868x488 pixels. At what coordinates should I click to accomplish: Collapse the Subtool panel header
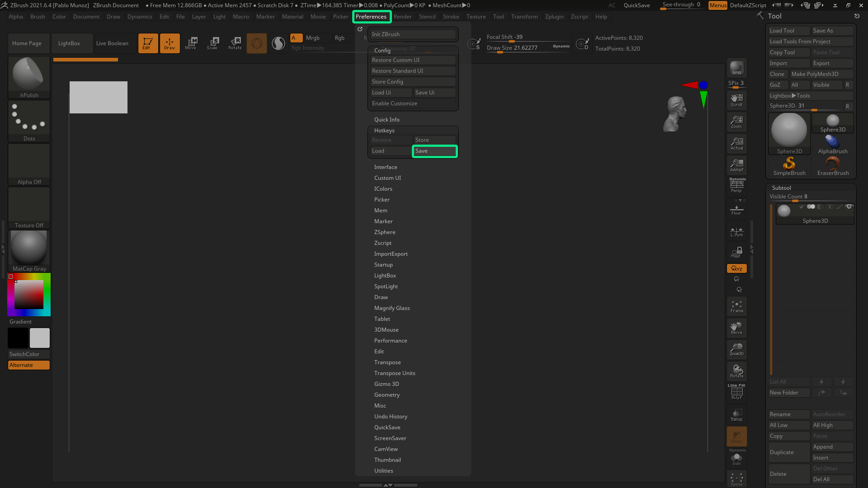781,188
